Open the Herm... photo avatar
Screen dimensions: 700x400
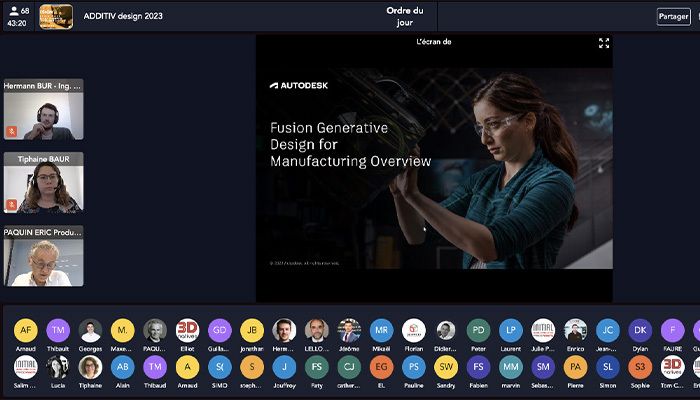pyautogui.click(x=284, y=330)
